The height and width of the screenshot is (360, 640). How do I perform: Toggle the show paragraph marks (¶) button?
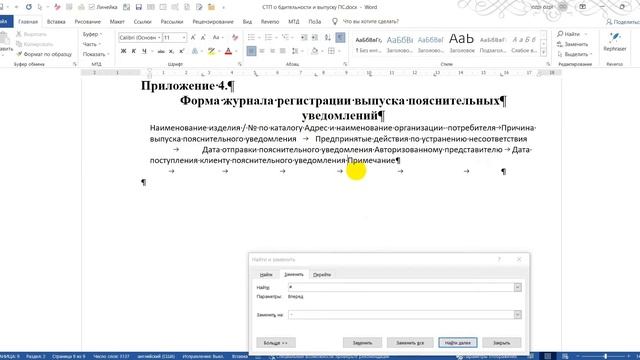click(x=340, y=38)
